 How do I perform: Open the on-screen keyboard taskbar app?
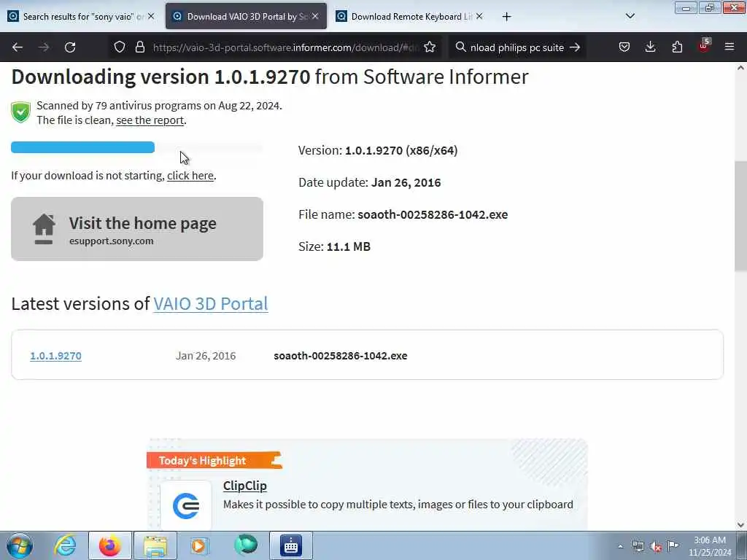pos(291,545)
